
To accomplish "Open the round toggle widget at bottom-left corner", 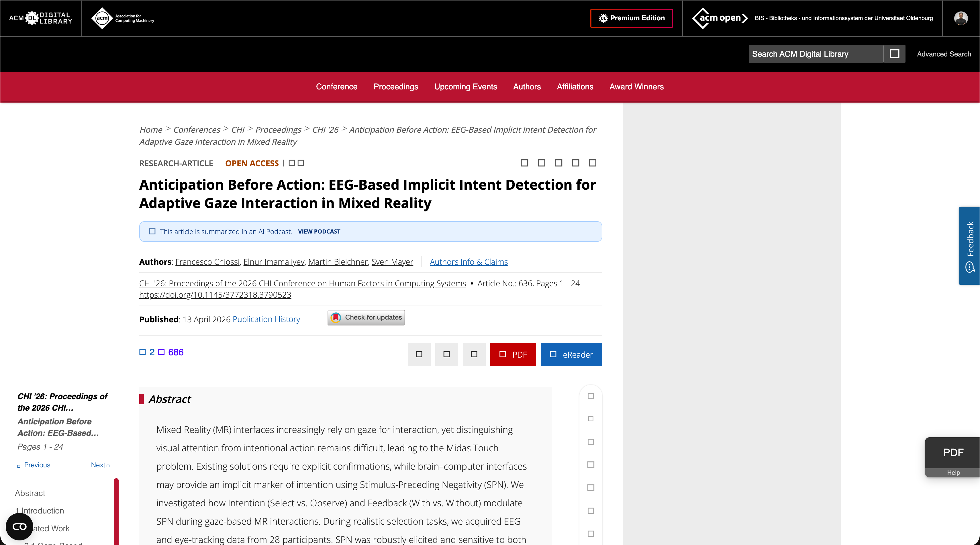I will point(19,526).
